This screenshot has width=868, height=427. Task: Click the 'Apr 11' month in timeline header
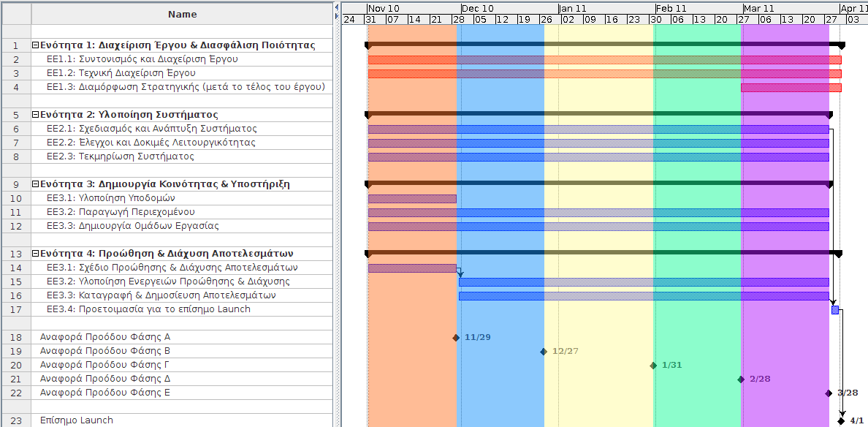pyautogui.click(x=855, y=8)
